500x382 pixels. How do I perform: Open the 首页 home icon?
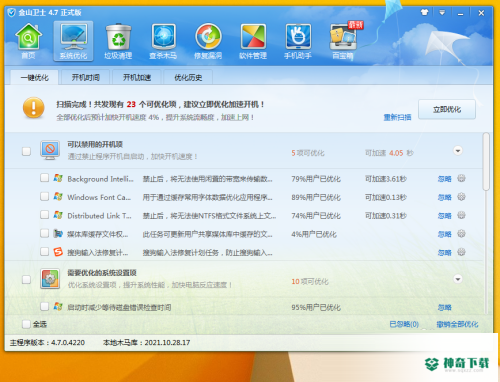click(x=28, y=41)
